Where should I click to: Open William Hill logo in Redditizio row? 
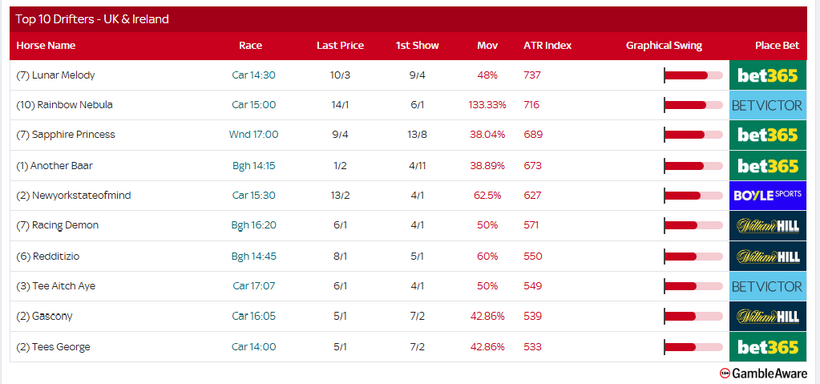(768, 256)
